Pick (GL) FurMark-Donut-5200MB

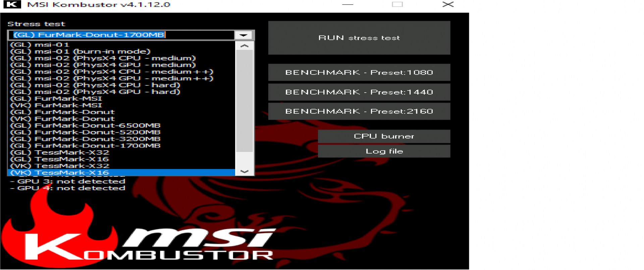[x=121, y=132]
